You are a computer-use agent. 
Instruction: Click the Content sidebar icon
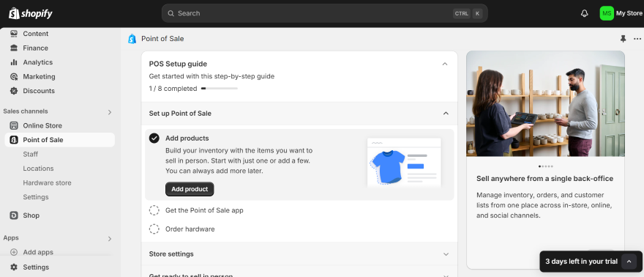coord(14,34)
